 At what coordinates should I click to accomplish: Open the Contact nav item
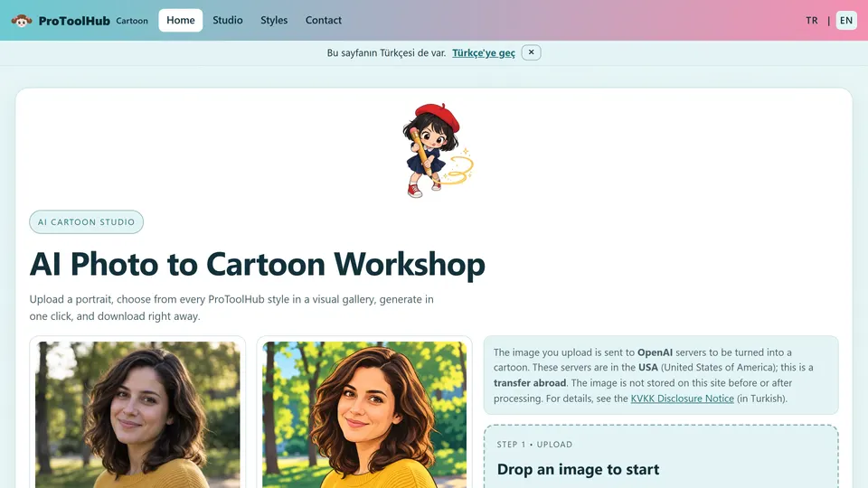[x=324, y=21]
